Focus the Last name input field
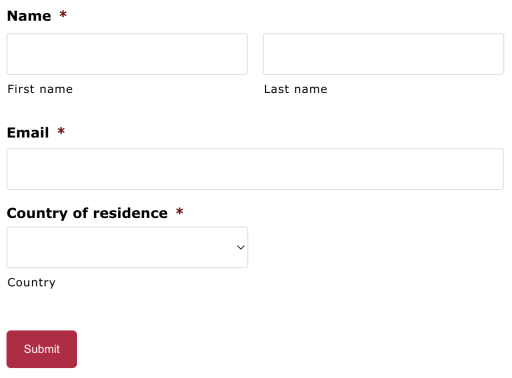512x378 pixels. coord(383,54)
